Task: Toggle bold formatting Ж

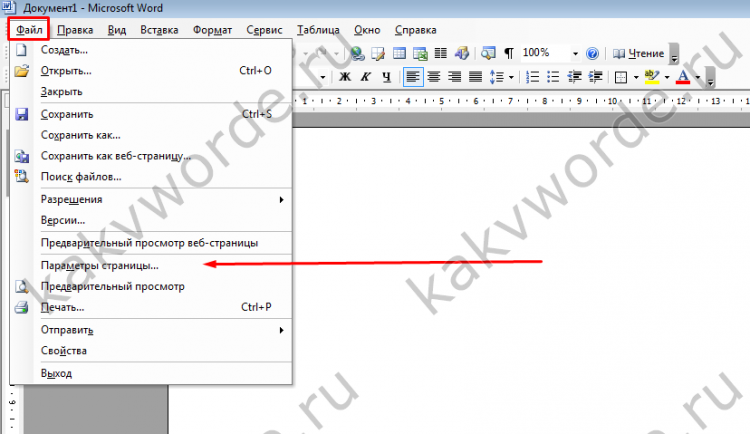Action: click(x=345, y=77)
